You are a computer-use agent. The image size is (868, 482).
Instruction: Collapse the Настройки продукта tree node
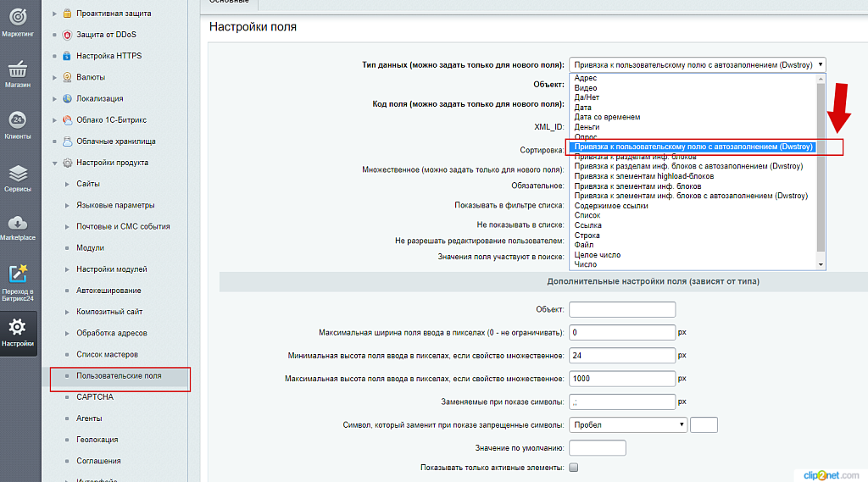(56, 163)
